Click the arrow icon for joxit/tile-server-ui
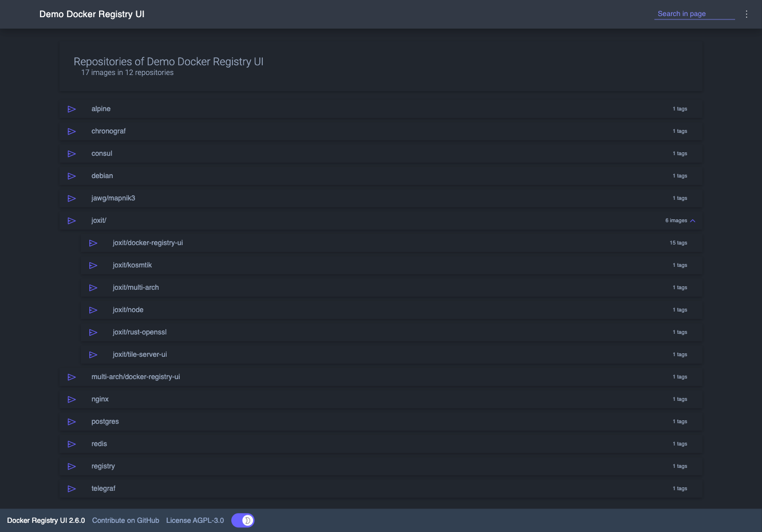Image resolution: width=762 pixels, height=532 pixels. coord(93,354)
